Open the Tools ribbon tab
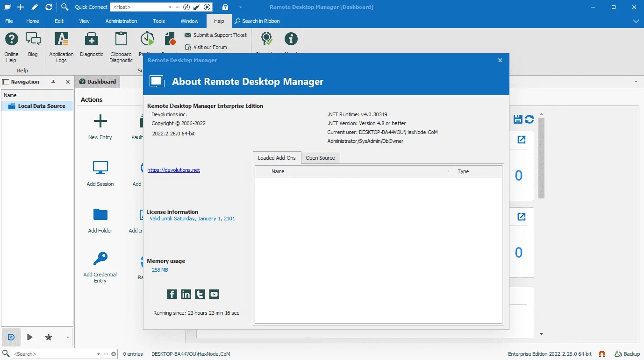 pyautogui.click(x=159, y=21)
